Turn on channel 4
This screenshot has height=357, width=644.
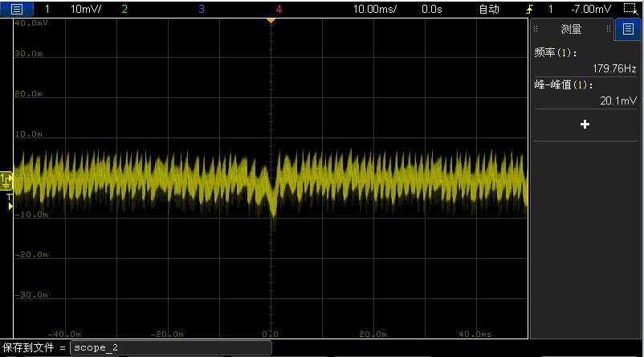[x=278, y=10]
